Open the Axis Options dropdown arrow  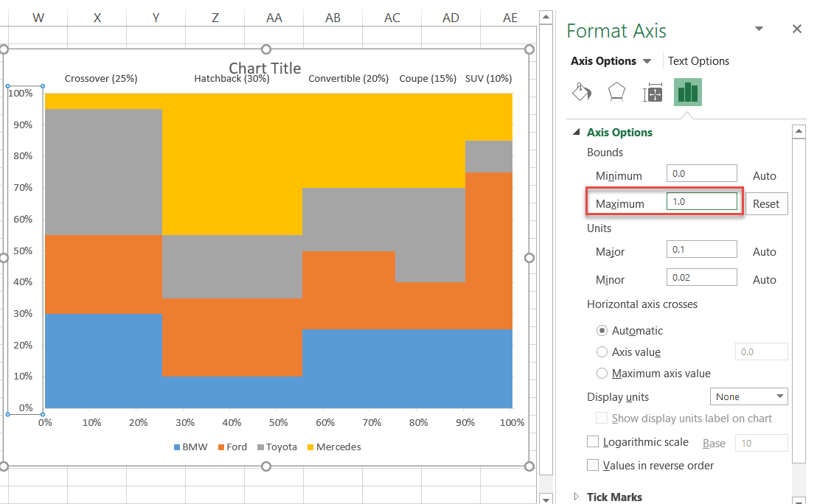(647, 61)
